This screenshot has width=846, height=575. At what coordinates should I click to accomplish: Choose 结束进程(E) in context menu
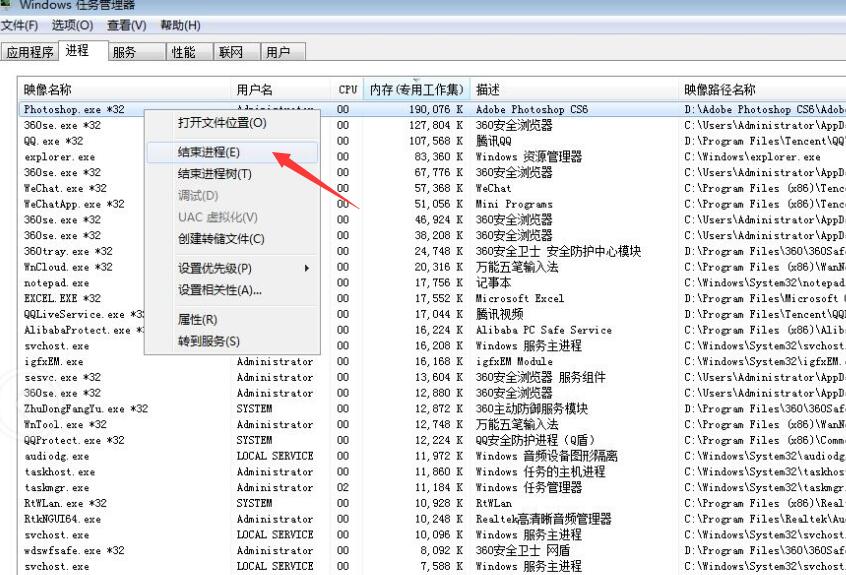coord(233,152)
